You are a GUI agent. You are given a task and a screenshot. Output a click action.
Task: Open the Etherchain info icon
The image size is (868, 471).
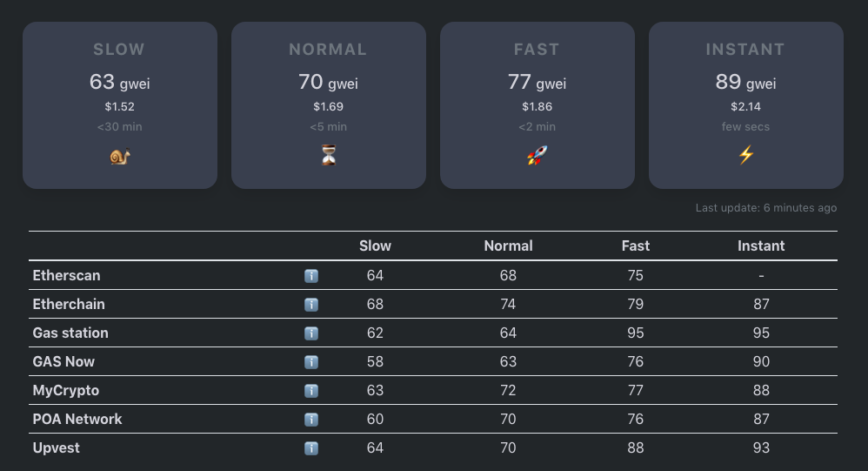click(311, 305)
